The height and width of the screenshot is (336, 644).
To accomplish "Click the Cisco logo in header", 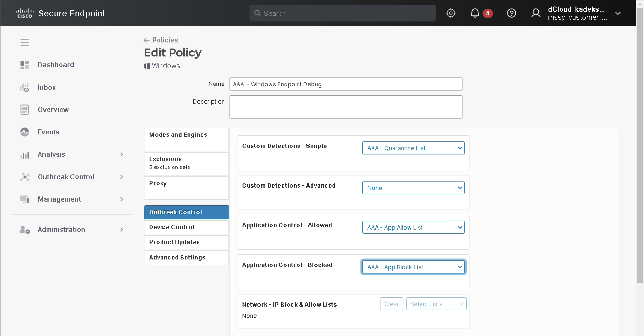I will [24, 13].
